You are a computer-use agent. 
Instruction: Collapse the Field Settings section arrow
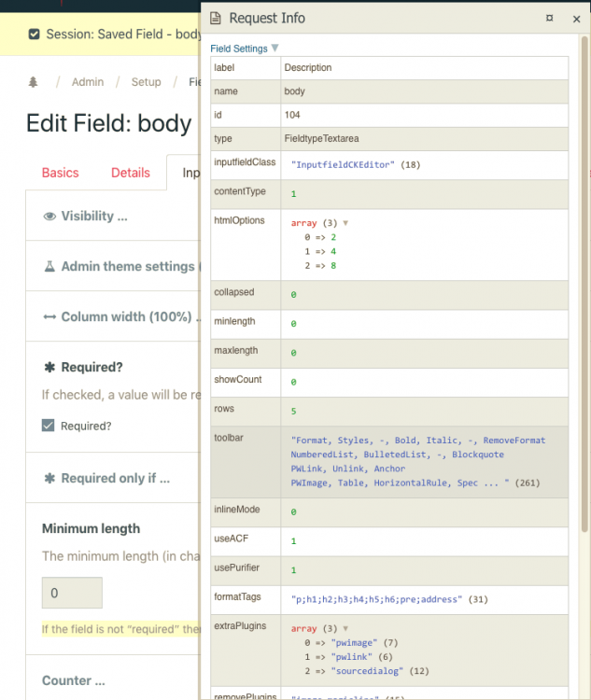coord(274,48)
